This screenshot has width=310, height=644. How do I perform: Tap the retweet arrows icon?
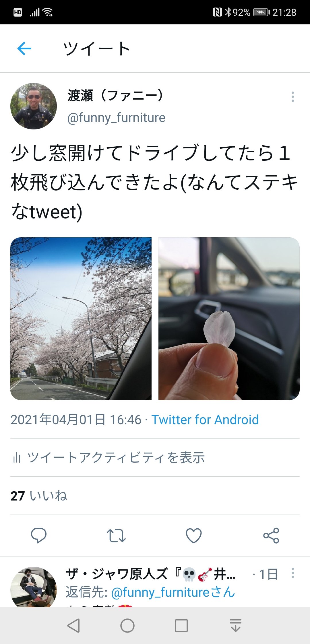[x=116, y=536]
